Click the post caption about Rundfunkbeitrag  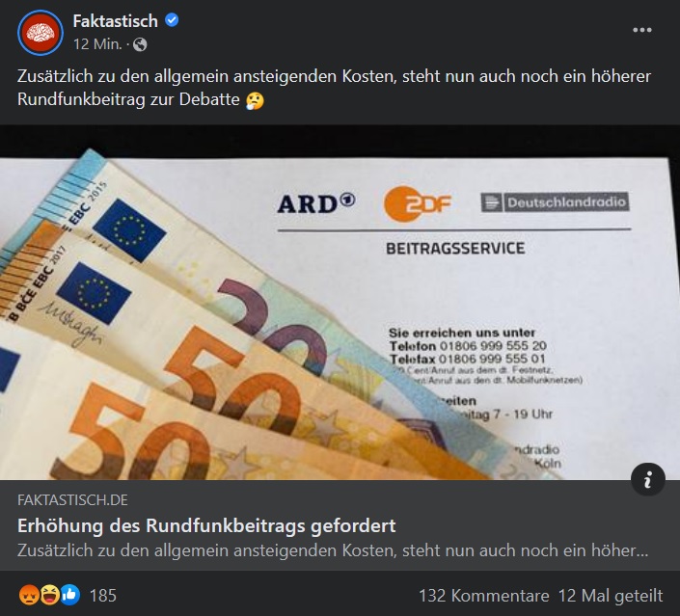pos(334,88)
